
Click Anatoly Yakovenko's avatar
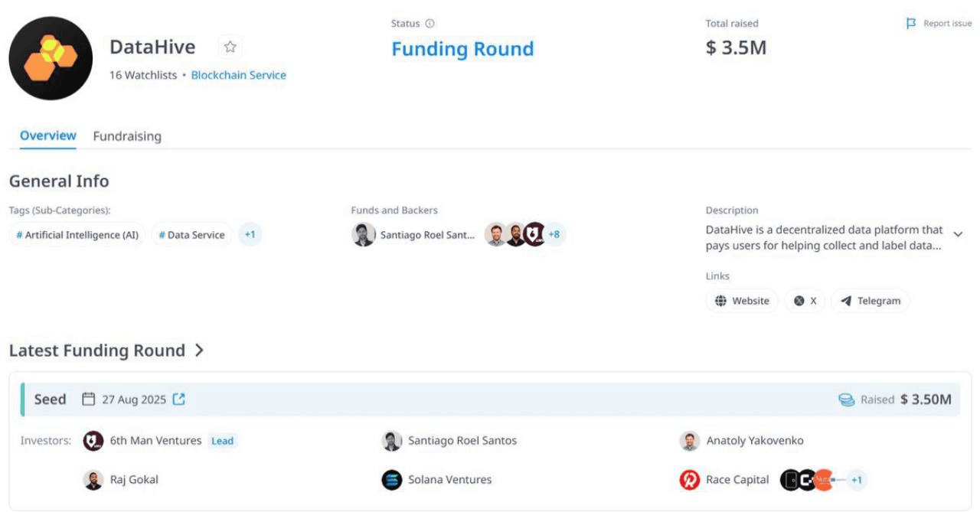pos(689,441)
